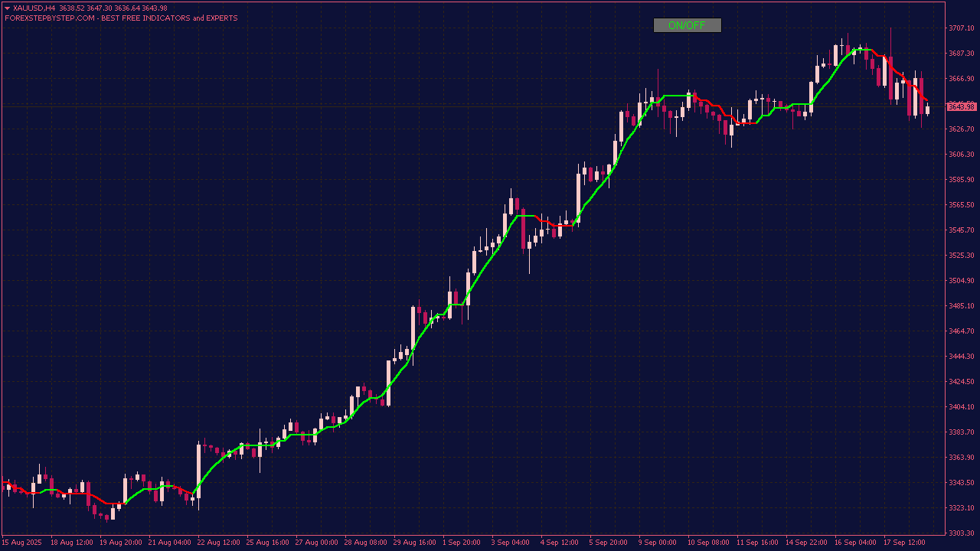This screenshot has height=551, width=980.
Task: Select the 3504.90 price level on the axis
Action: point(961,281)
